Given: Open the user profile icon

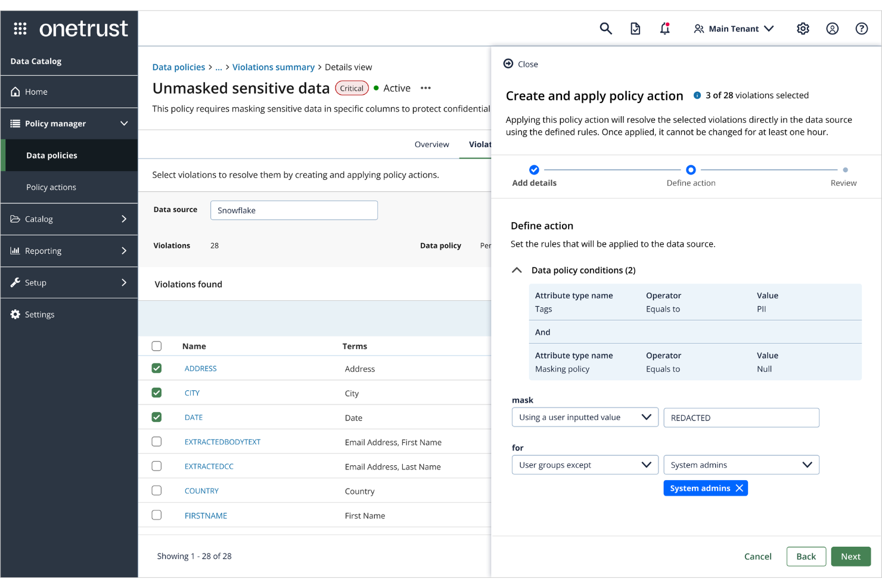Looking at the screenshot, I should tap(833, 28).
